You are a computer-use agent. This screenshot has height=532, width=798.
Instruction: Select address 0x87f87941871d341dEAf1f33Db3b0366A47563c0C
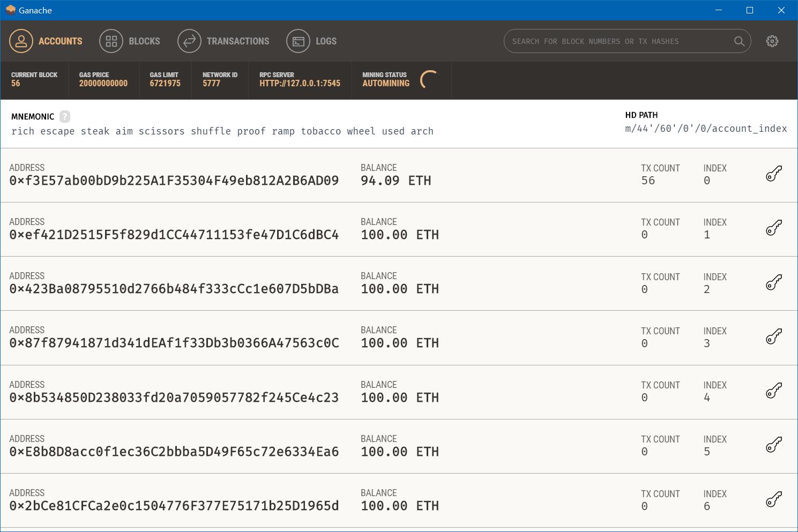tap(174, 343)
